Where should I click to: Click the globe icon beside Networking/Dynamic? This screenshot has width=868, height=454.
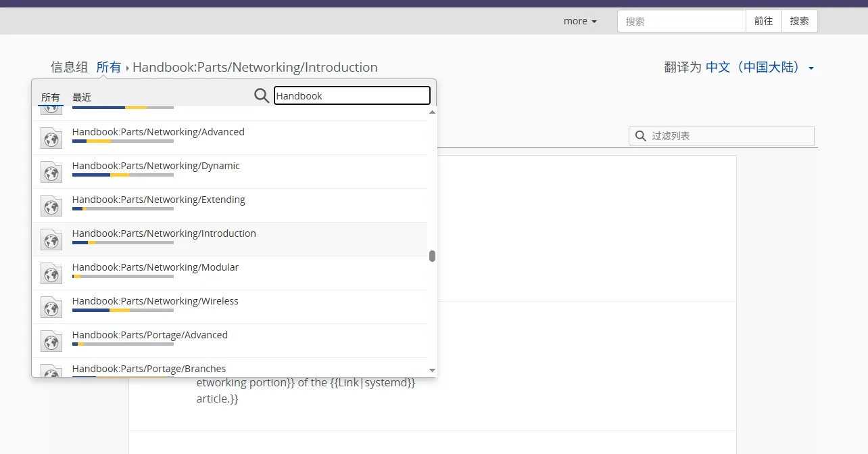51,172
